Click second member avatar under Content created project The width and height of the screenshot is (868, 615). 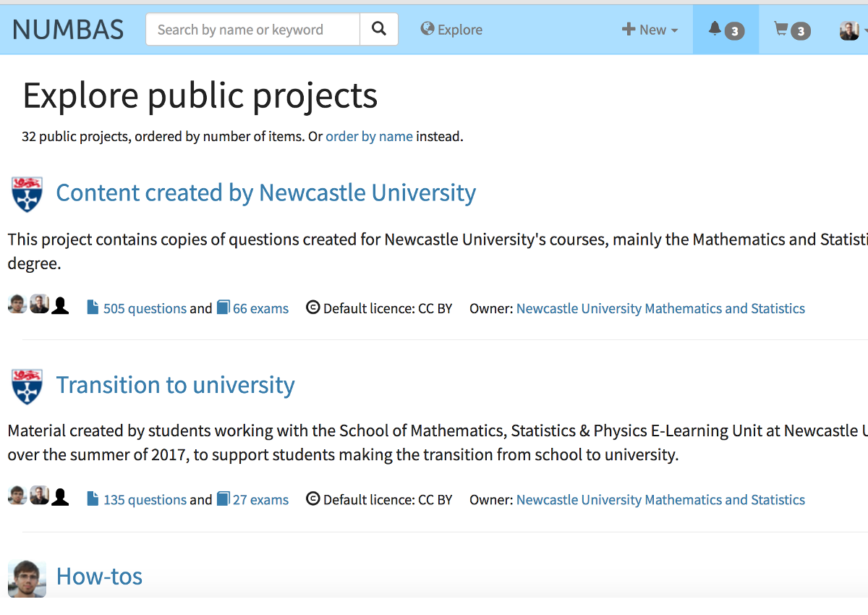[39, 305]
